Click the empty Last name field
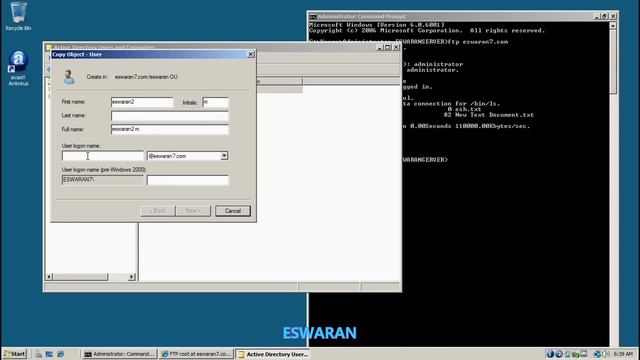Screen dimensions: 640x360 (170, 116)
